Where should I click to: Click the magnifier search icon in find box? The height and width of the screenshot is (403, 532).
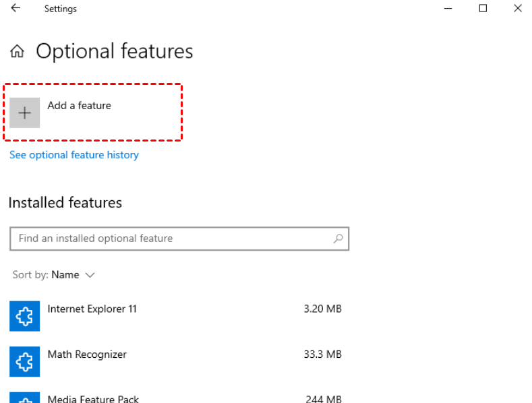tap(338, 239)
